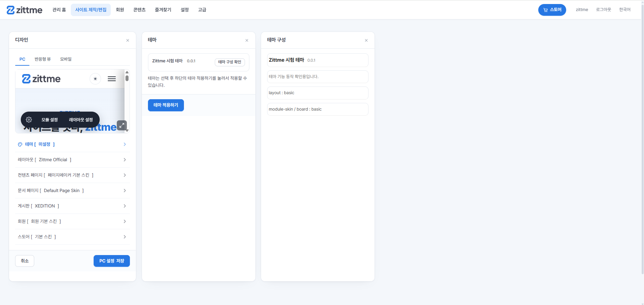Expand the 레이아웃 Zittme Official row

pos(73,160)
